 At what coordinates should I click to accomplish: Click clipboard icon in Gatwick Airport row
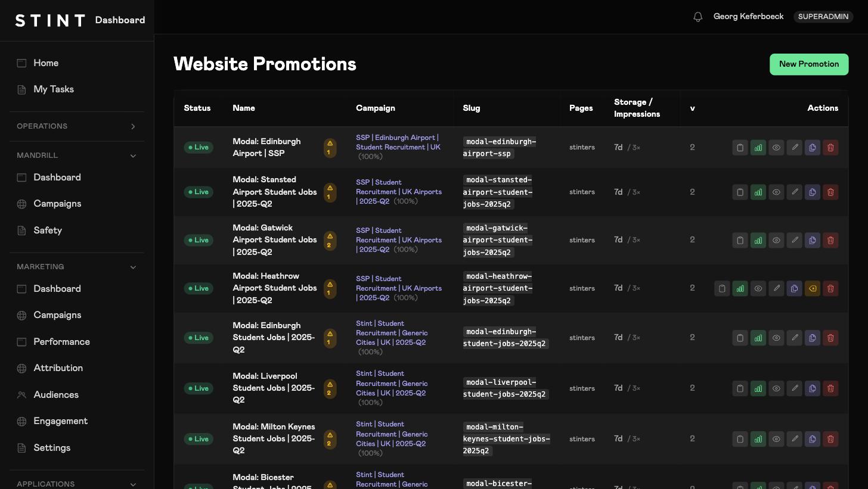(740, 241)
